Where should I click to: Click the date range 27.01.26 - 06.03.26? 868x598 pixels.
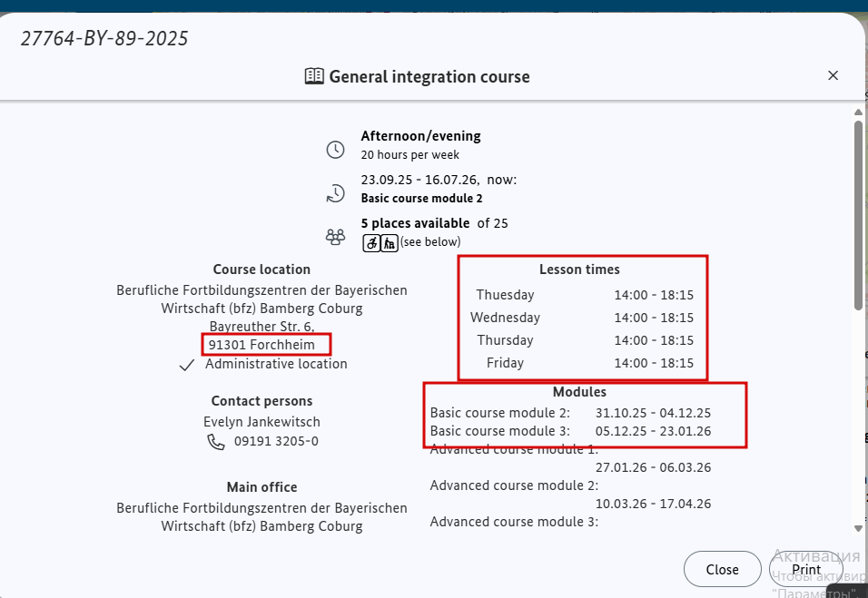click(653, 467)
